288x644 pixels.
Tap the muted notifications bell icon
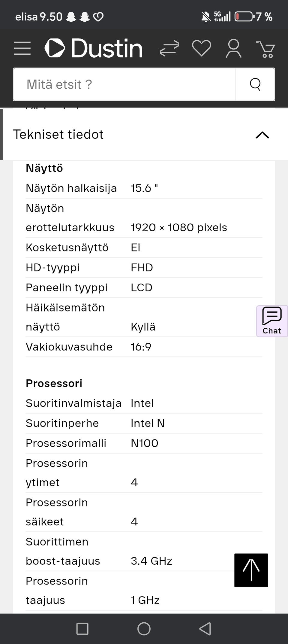coord(205,17)
